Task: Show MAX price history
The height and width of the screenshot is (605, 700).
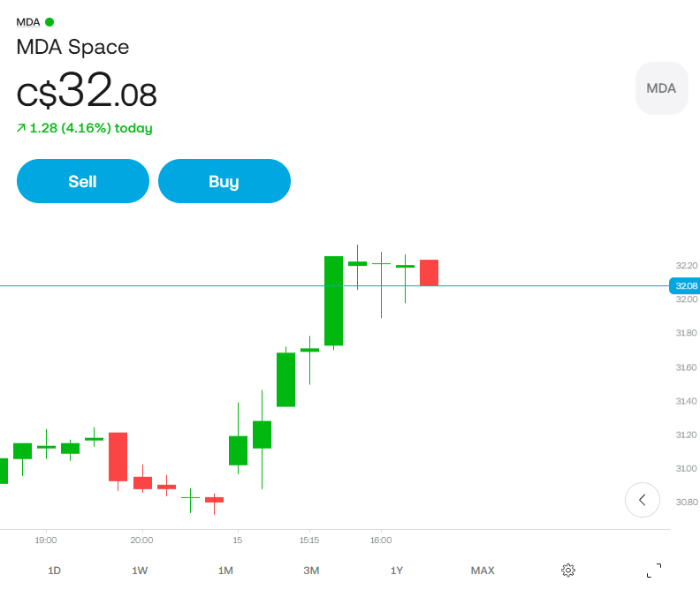Action: [483, 571]
